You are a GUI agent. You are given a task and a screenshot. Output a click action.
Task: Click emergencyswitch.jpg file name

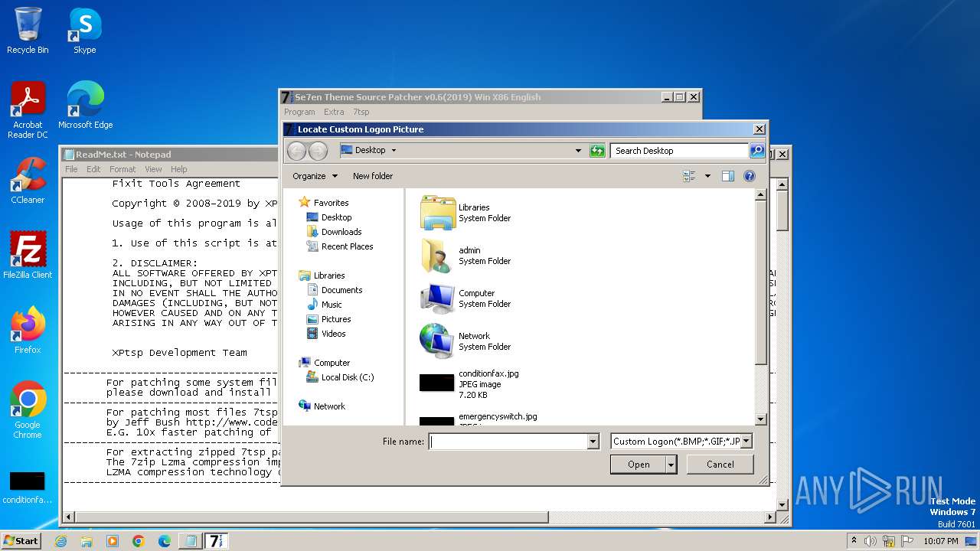pyautogui.click(x=498, y=416)
